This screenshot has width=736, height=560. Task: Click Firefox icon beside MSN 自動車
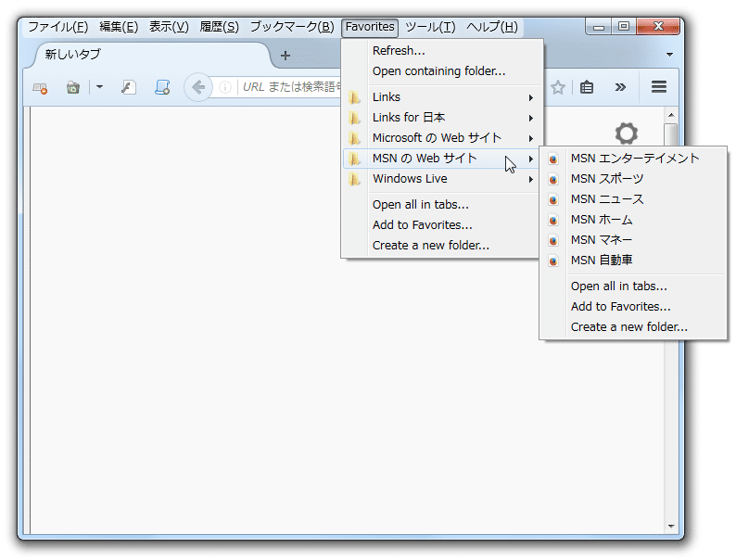click(553, 261)
